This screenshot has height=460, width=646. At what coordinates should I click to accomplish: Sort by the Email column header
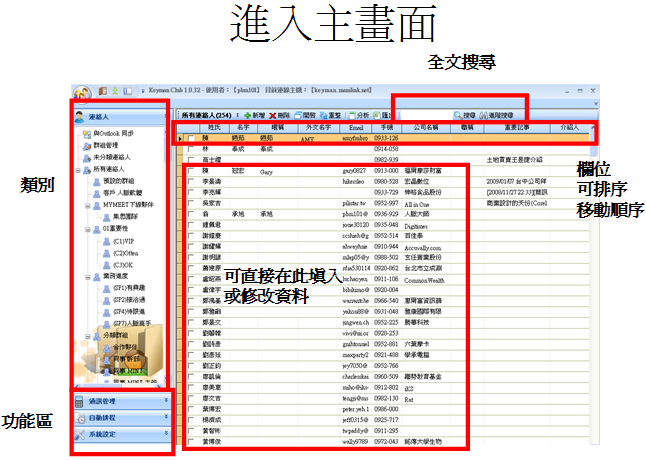click(356, 128)
